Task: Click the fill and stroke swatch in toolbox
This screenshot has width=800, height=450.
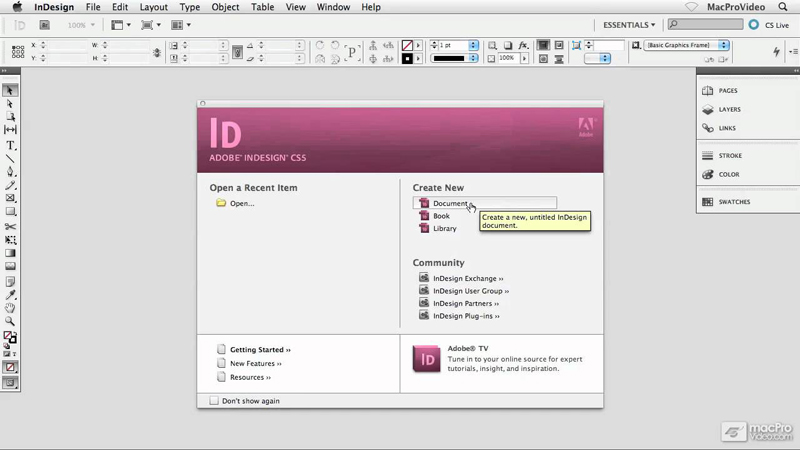Action: (10, 337)
